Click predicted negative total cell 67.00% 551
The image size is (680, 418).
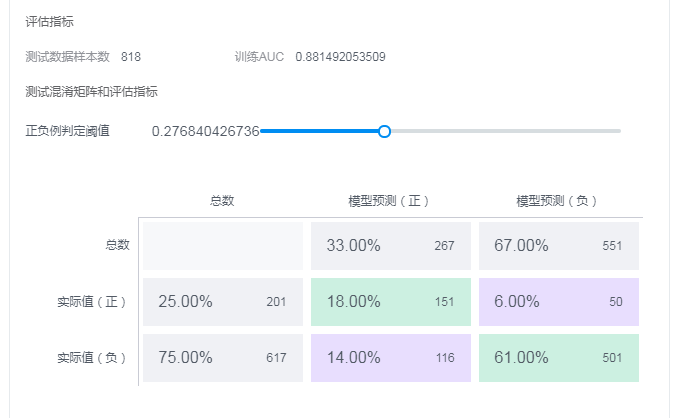[559, 246]
